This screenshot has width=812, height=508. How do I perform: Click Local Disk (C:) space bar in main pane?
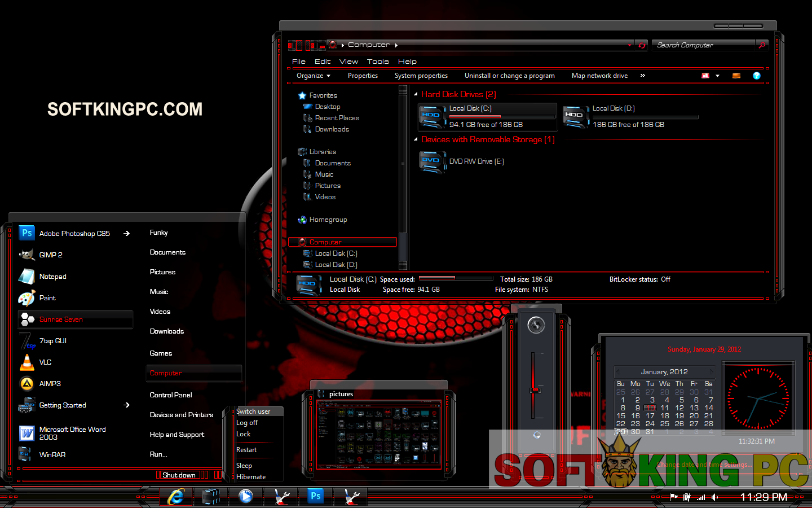502,116
